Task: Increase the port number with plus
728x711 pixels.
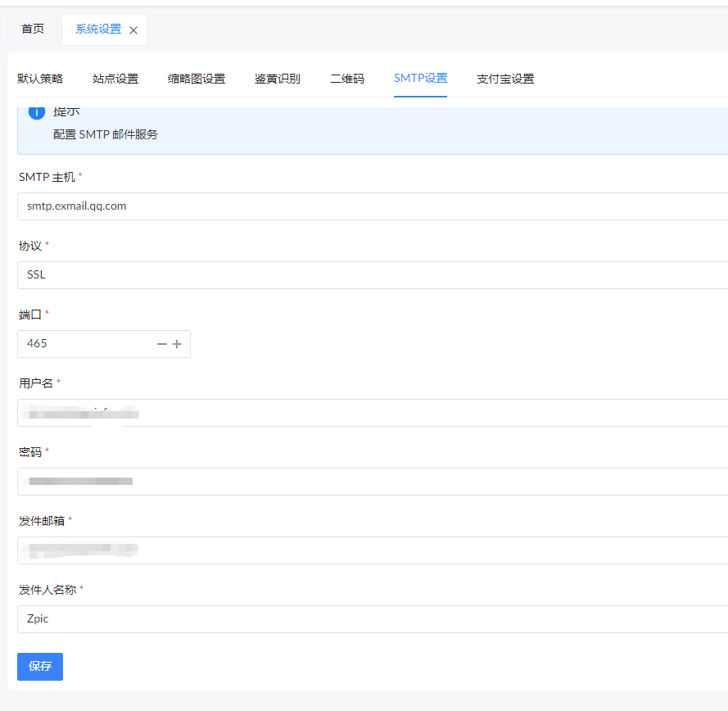Action: 177,344
